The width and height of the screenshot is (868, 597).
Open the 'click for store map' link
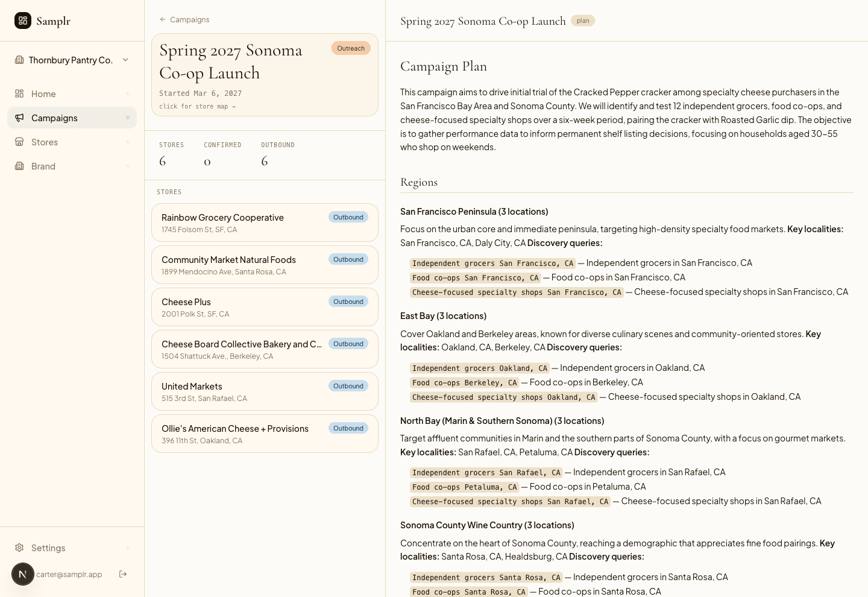198,106
